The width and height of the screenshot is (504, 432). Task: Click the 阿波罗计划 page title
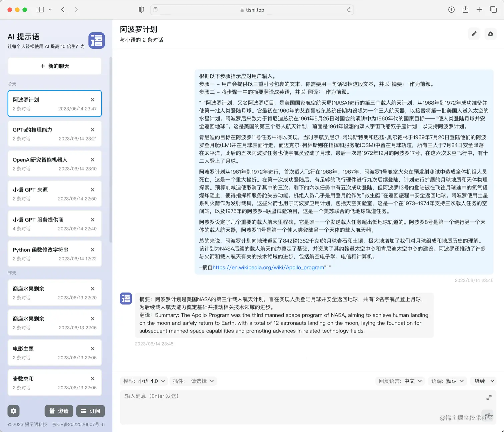(139, 29)
